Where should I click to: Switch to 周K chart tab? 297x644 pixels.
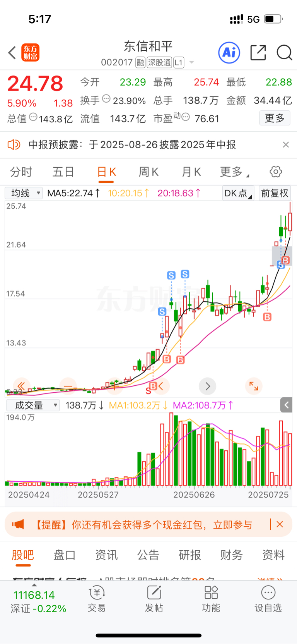tap(149, 172)
